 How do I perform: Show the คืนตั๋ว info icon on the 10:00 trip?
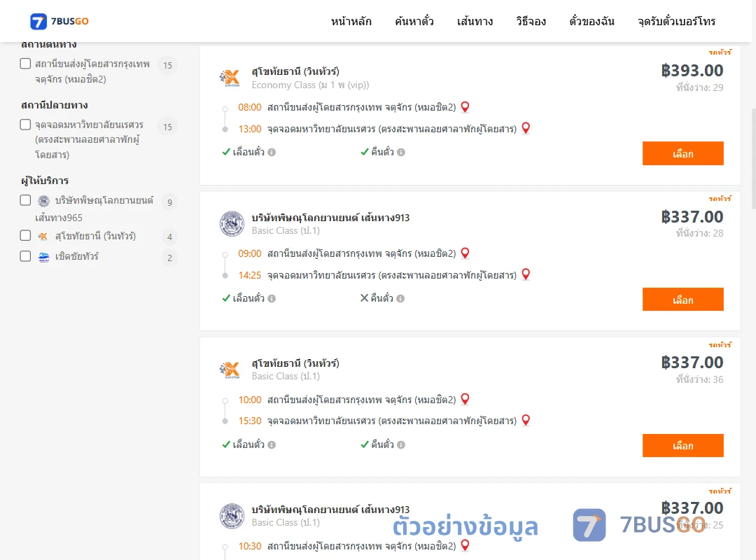coord(401,444)
